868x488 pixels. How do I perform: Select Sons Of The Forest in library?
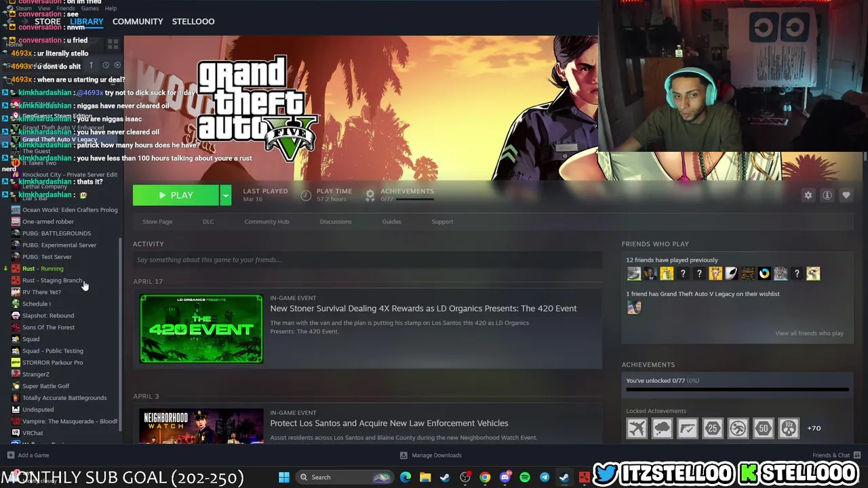coord(48,327)
